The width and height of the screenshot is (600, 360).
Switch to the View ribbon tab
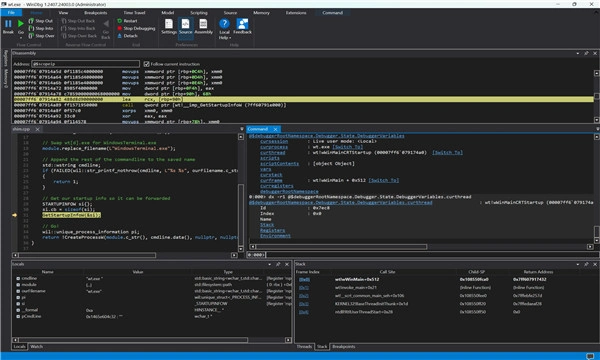point(63,13)
